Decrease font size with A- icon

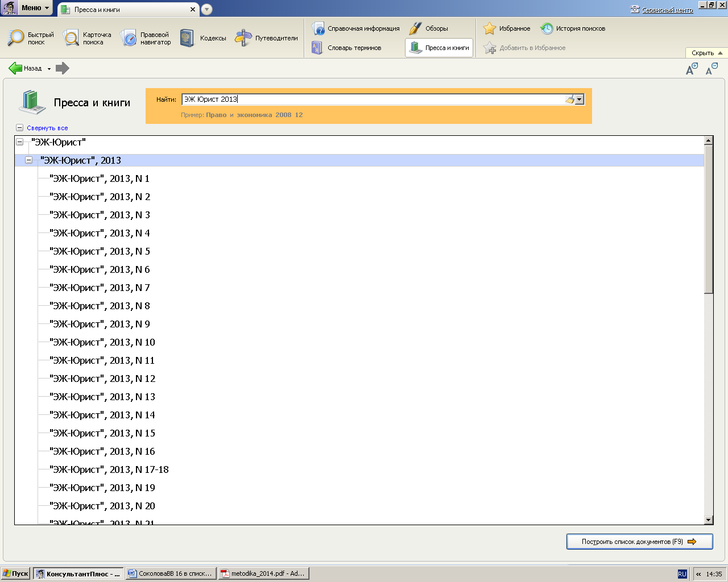[x=712, y=69]
